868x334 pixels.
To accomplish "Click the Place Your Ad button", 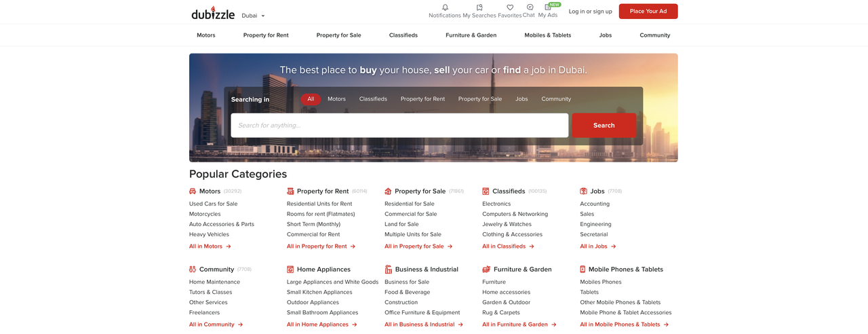I will coord(648,12).
